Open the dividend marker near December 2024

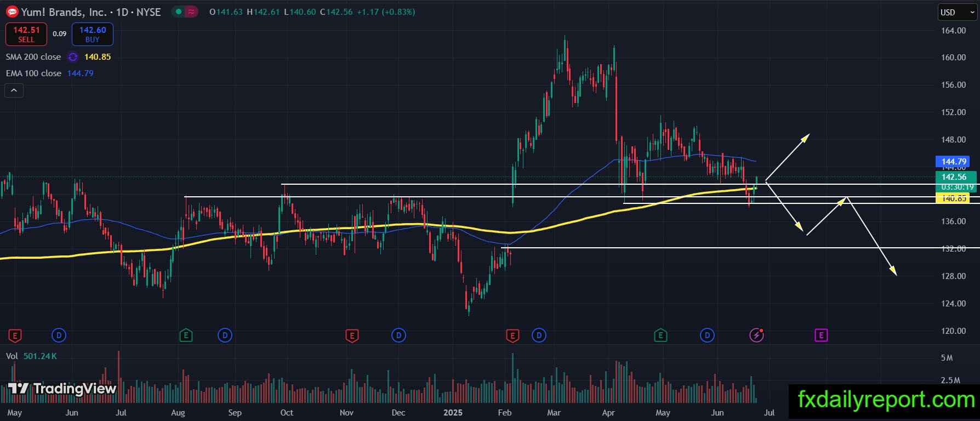pyautogui.click(x=398, y=335)
